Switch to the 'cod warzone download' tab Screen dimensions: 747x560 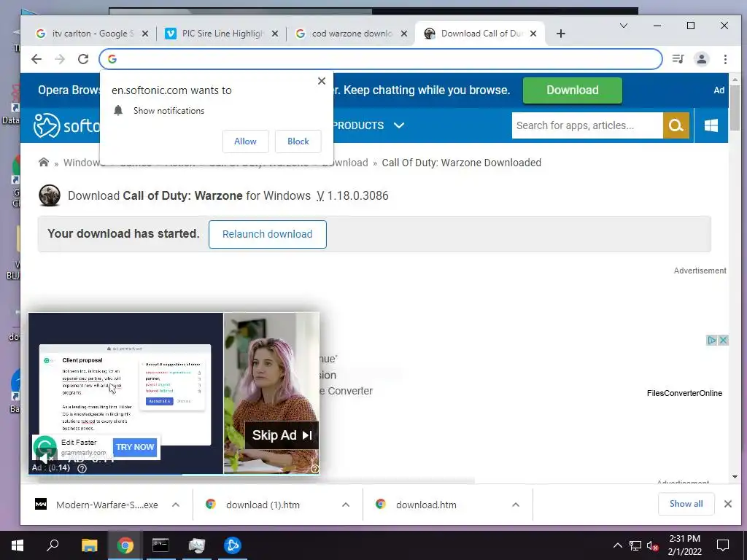click(352, 34)
